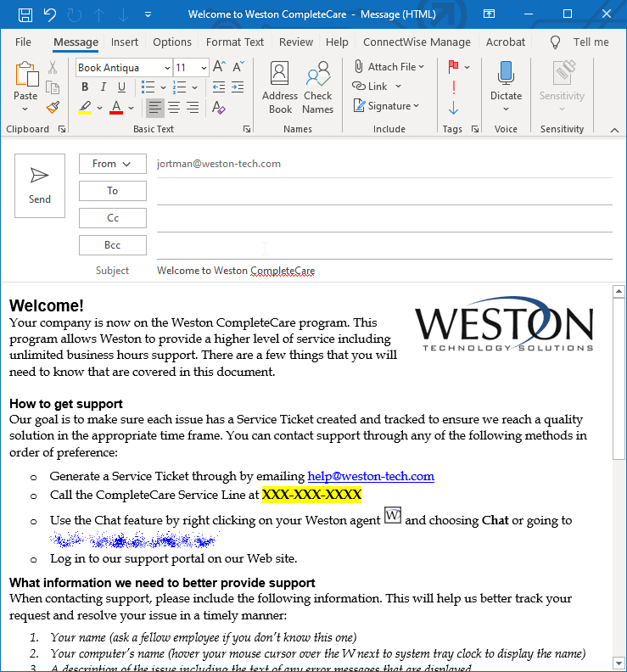Click the Format Painter brush icon

(53, 107)
